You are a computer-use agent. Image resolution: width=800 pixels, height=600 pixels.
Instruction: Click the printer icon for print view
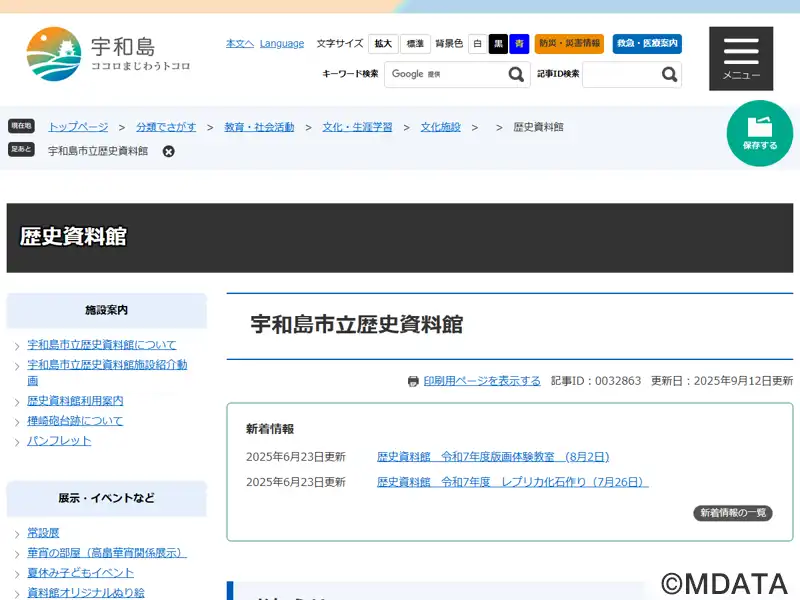(x=413, y=381)
